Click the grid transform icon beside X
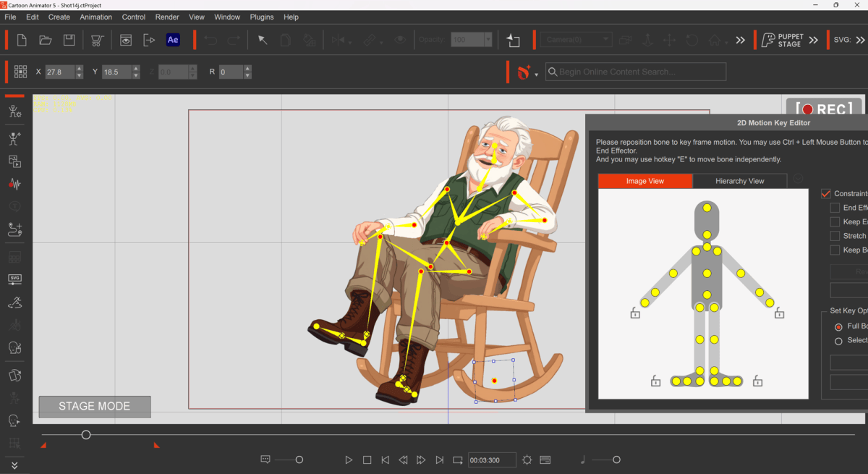 coord(21,72)
